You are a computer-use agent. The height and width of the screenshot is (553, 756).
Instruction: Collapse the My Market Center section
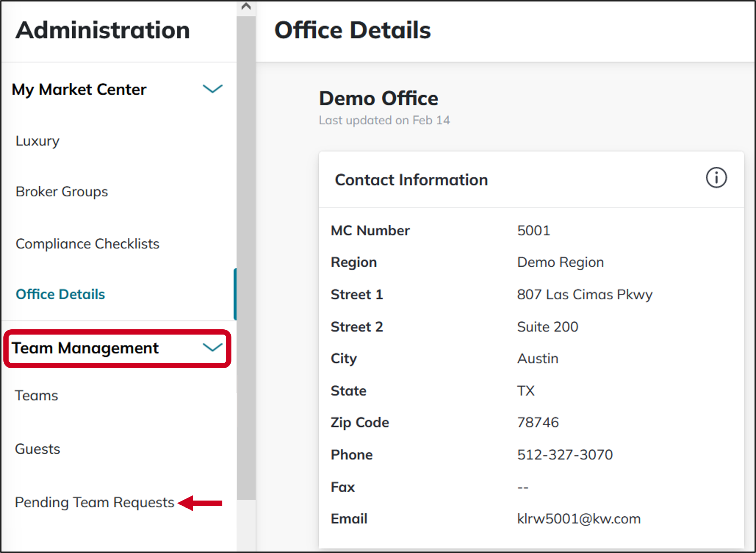pyautogui.click(x=212, y=89)
